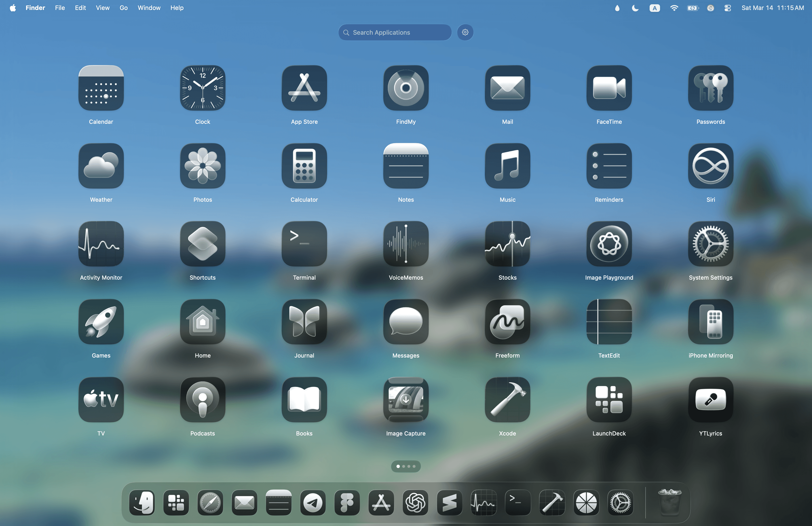Viewport: 812px width, 526px height.
Task: Launch Shortcuts
Action: point(203,244)
